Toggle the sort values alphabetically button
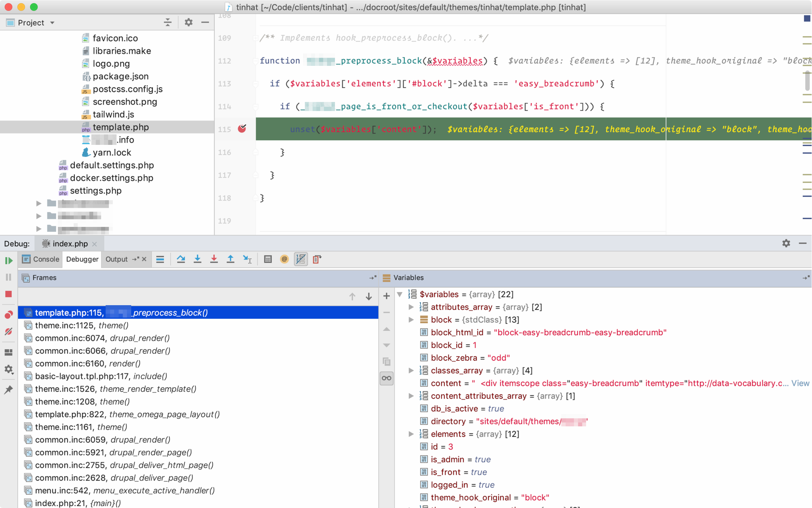This screenshot has height=508, width=812. 301,259
